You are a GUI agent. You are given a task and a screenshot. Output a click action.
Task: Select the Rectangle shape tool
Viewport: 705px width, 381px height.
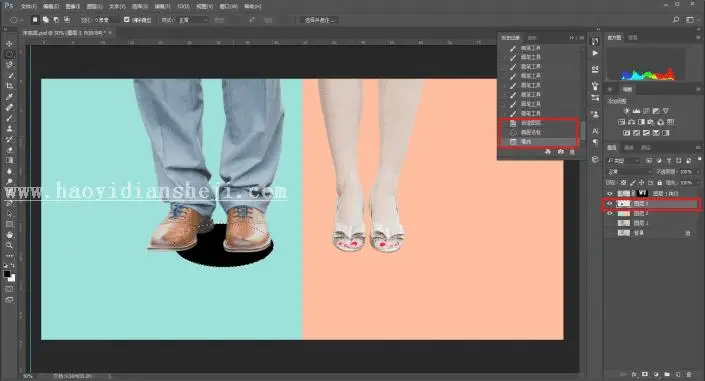[x=9, y=224]
